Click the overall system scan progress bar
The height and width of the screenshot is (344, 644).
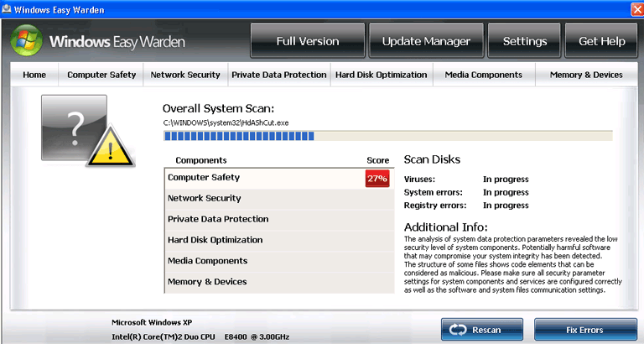[387, 135]
